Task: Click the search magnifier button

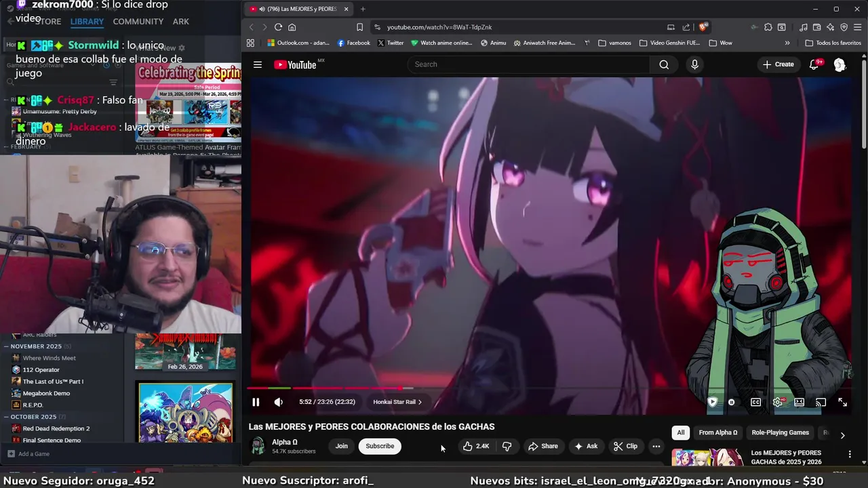Action: click(664, 64)
